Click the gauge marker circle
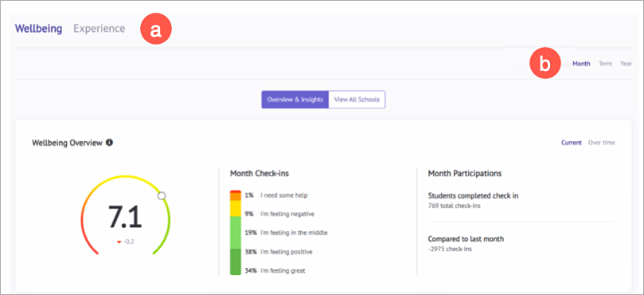 162,196
